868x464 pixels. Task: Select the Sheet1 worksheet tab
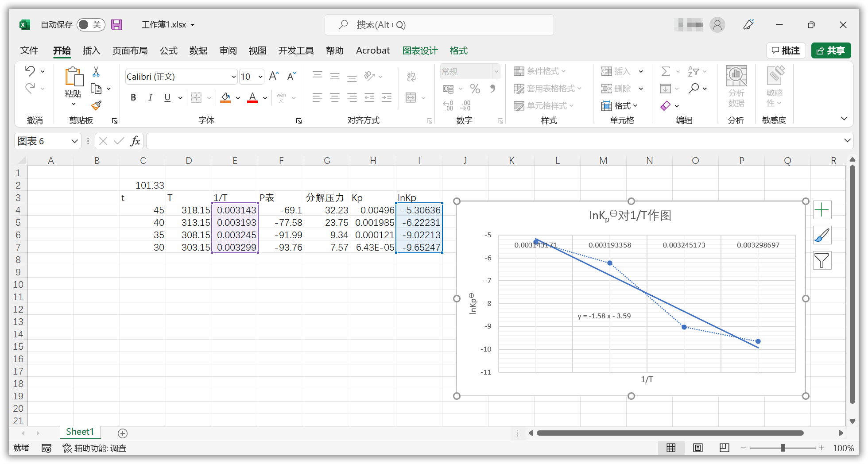point(80,432)
